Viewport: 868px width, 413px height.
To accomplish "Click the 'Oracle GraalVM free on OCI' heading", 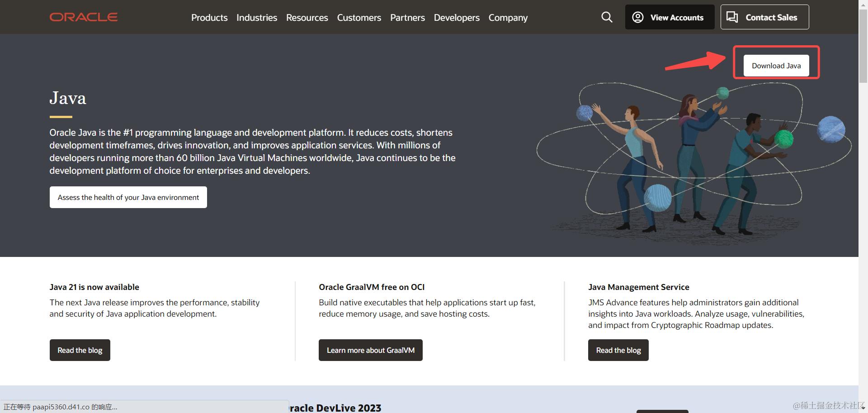I will (372, 287).
